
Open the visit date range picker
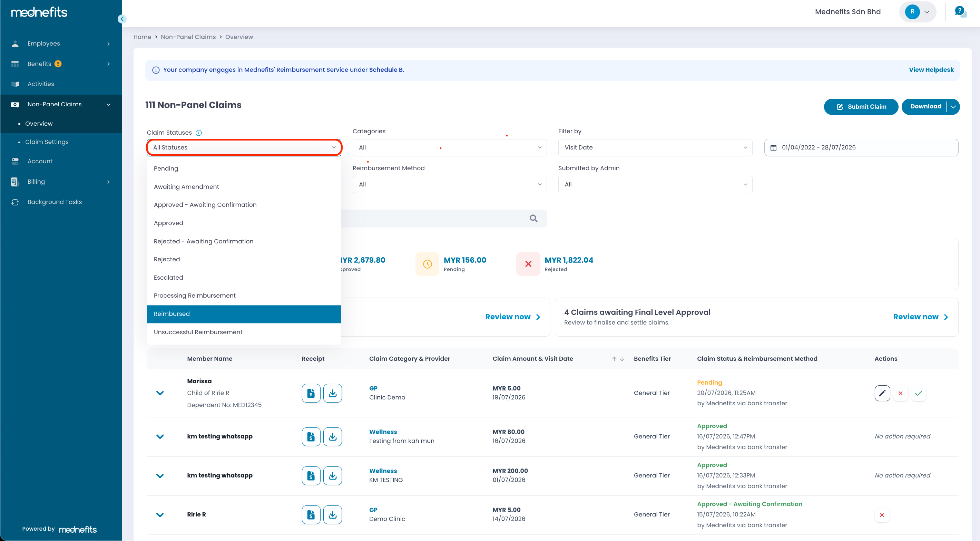[x=861, y=148]
